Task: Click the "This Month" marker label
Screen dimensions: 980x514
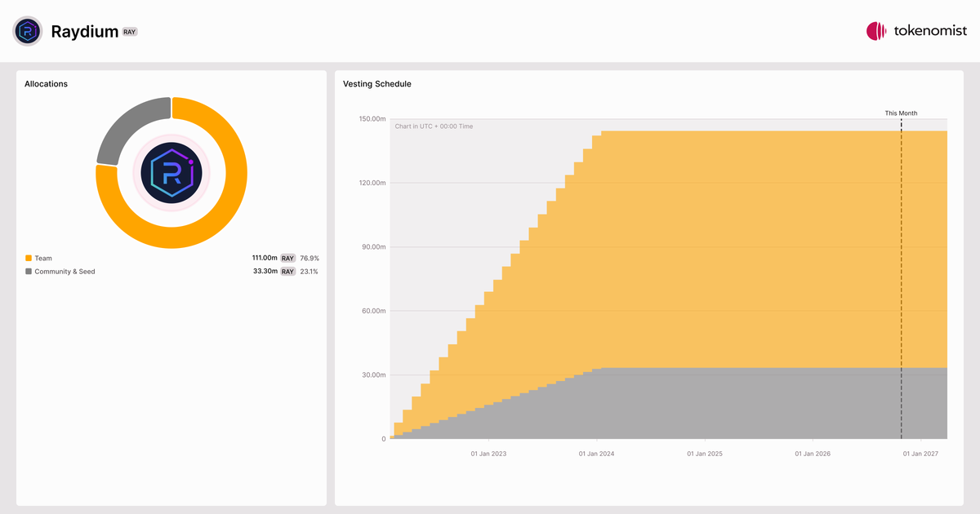Action: [901, 113]
